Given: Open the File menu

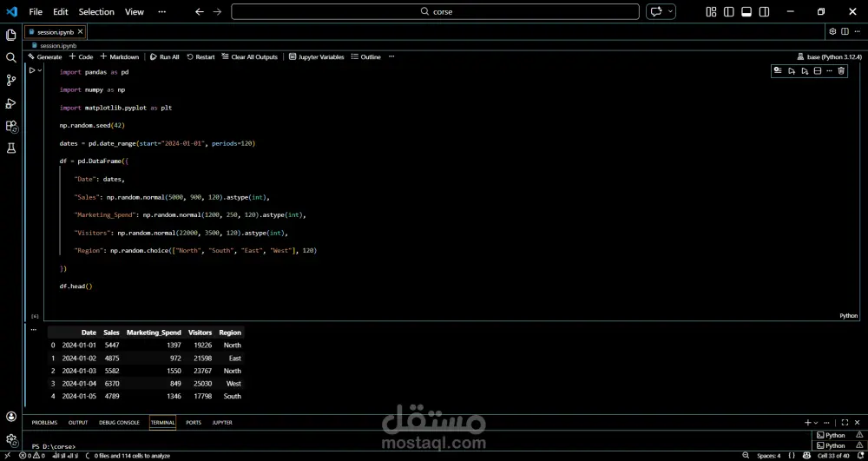Looking at the screenshot, I should pos(36,11).
